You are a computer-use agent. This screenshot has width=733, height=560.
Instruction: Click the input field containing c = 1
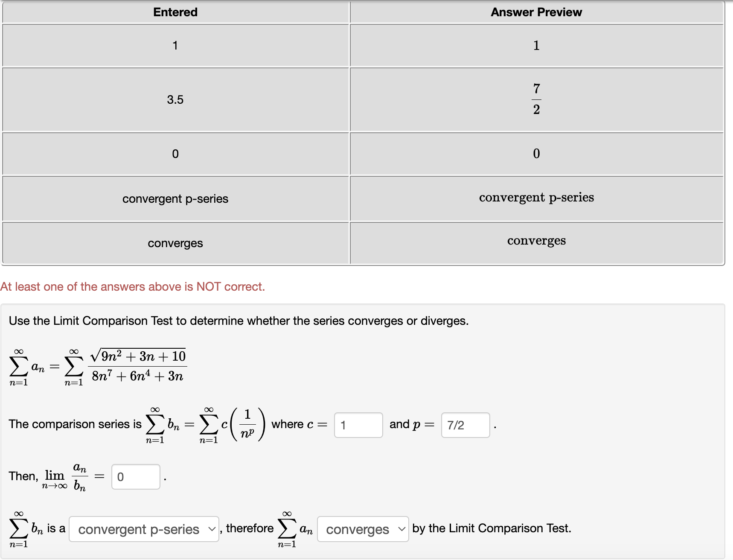click(358, 425)
